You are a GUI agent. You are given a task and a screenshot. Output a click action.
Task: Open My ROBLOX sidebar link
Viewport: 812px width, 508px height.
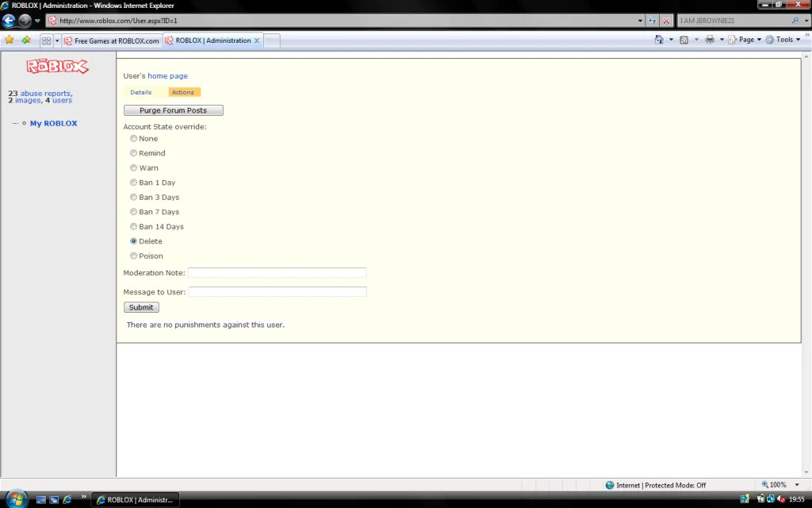(x=53, y=123)
